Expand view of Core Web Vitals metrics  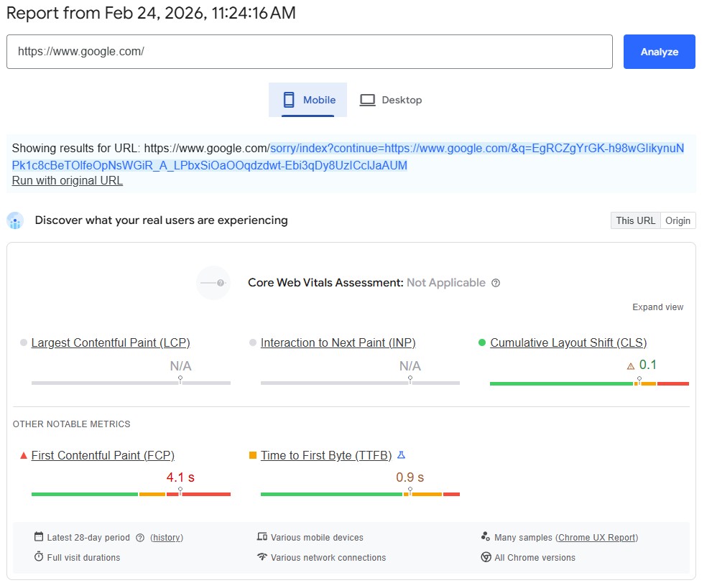(657, 307)
